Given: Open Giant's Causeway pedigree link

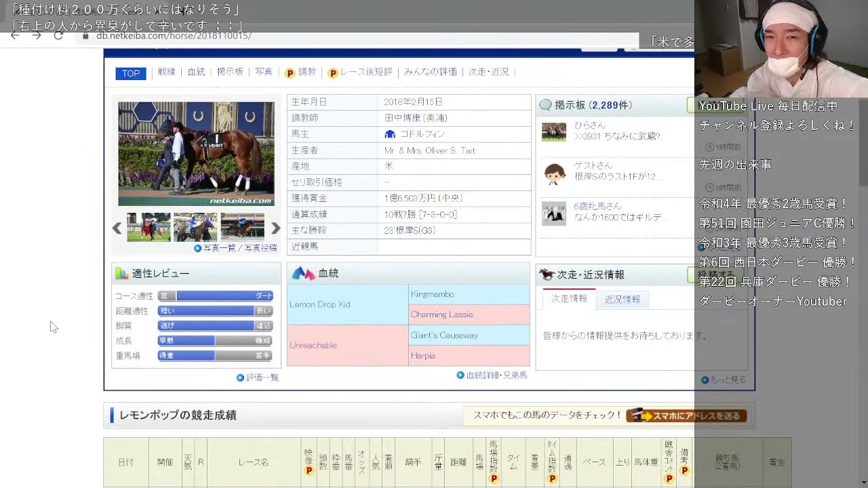Looking at the screenshot, I should click(445, 335).
